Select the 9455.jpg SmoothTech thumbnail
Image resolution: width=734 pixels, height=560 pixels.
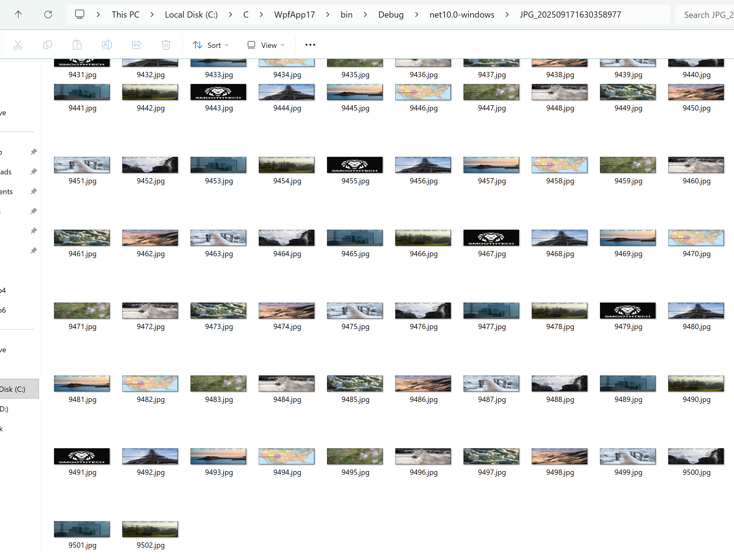(355, 165)
